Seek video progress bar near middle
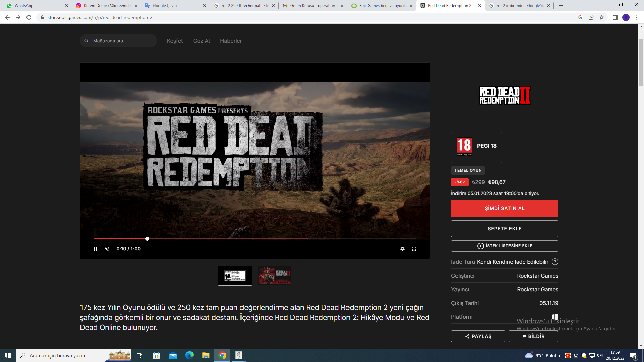Image resolution: width=644 pixels, height=362 pixels. coord(255,239)
